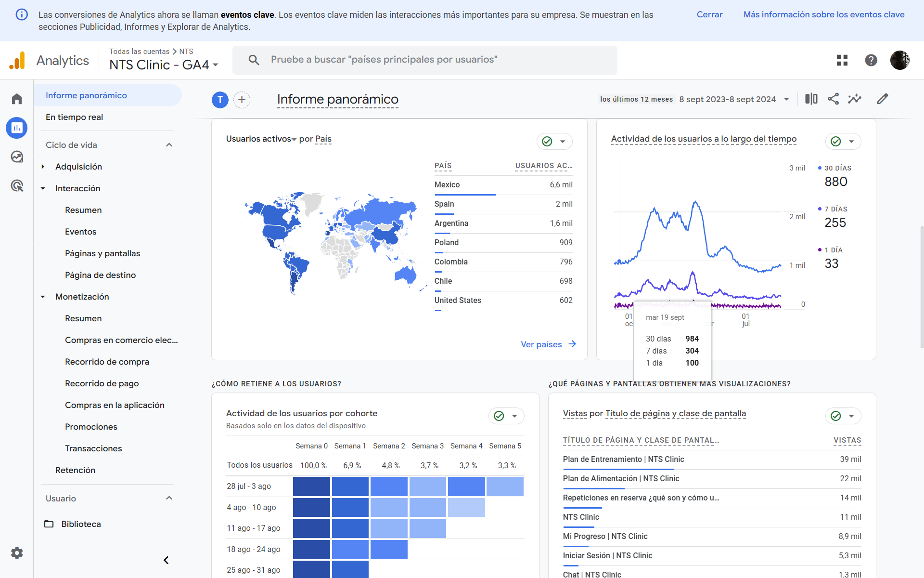Close the eventos clave banner

pos(709,14)
